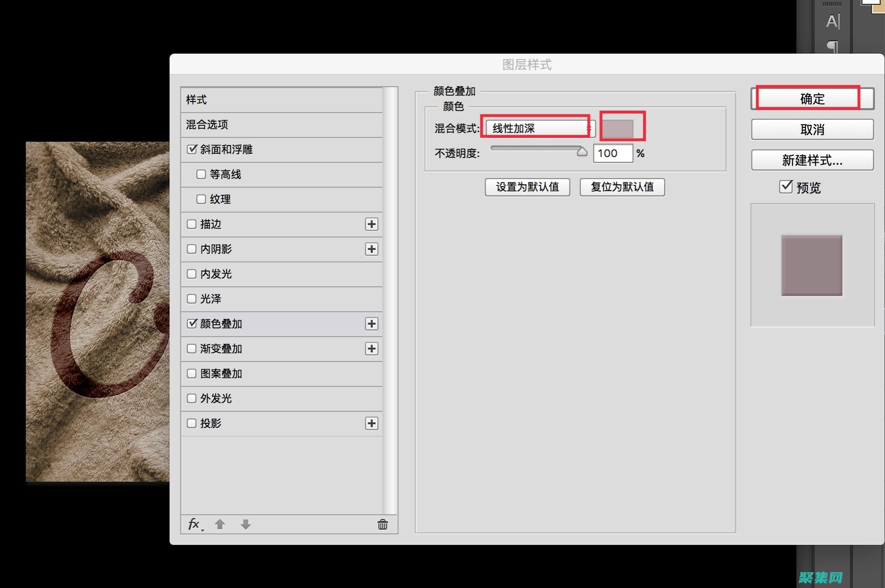Screen dimensions: 885x588
Task: Disable the 斜面和浮雕 checkbox
Action: tap(191, 149)
